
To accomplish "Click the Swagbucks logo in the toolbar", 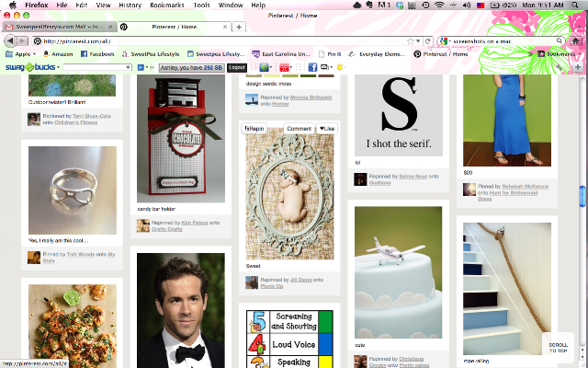I will tap(30, 67).
